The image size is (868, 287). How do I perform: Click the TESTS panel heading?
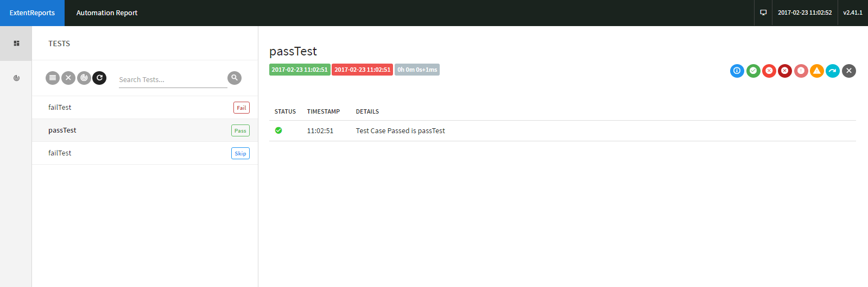coord(59,43)
